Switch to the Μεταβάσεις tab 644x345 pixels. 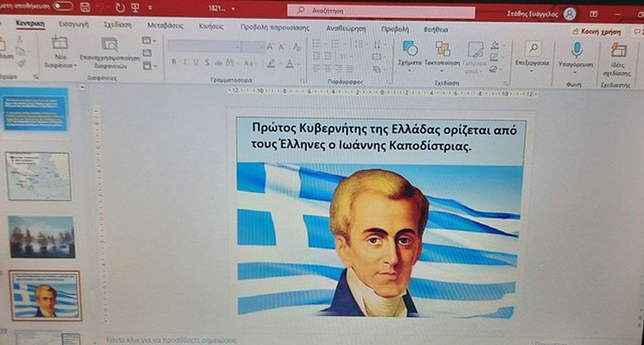pyautogui.click(x=165, y=25)
